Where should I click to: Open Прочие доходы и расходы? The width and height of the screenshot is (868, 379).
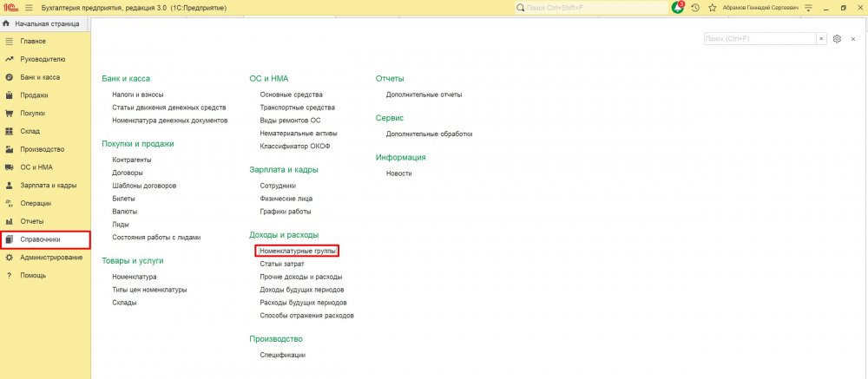(300, 277)
